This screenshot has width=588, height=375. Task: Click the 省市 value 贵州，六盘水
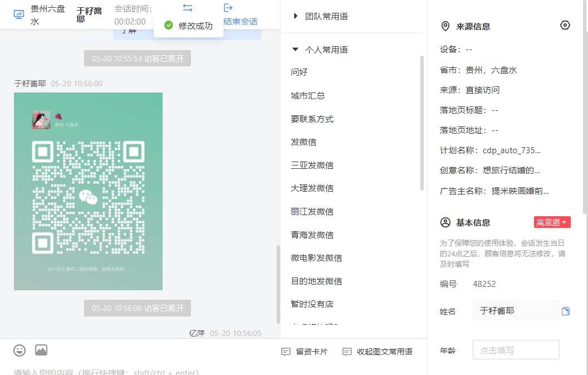tap(491, 70)
